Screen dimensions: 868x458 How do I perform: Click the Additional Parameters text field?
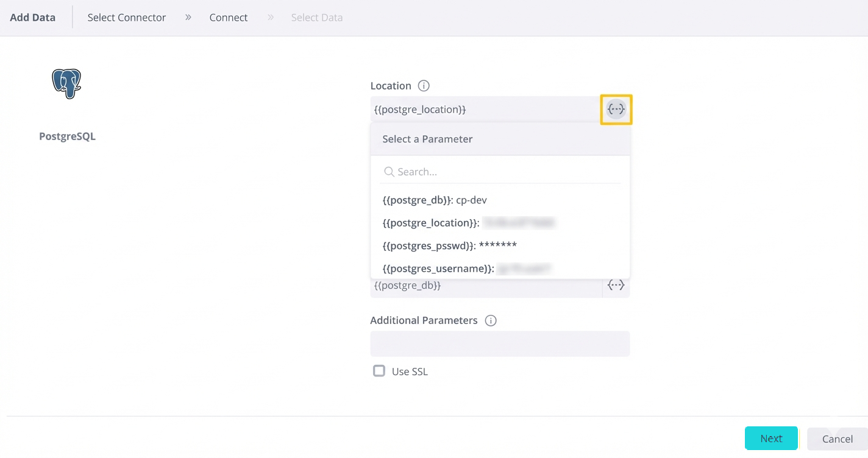coord(500,344)
